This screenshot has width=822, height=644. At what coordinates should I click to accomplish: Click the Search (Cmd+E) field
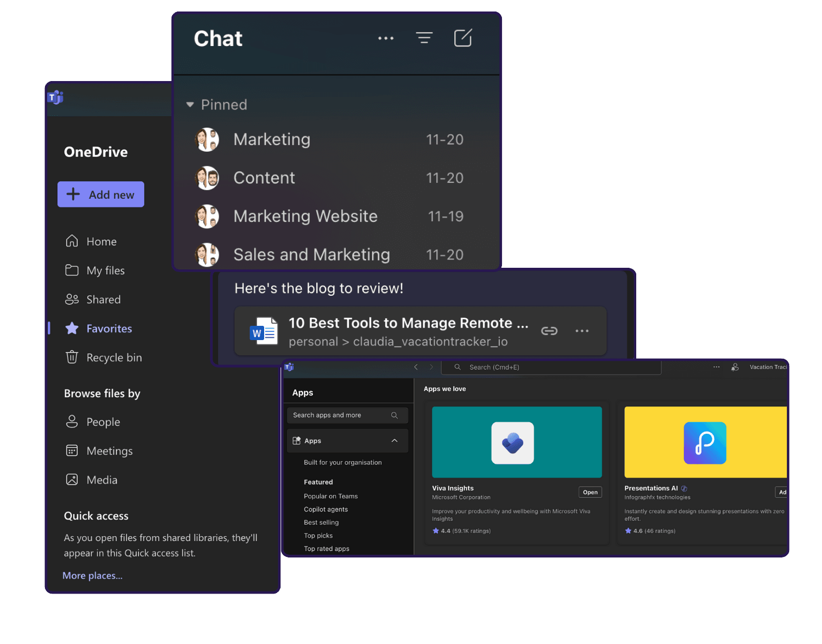point(551,367)
